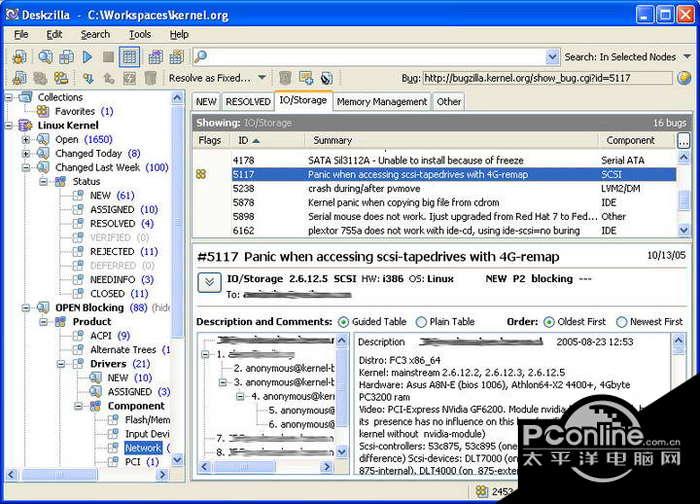Viewport: 700px width, 504px height.
Task: Collapse comment thread 3 in comments tree
Action: coord(223,383)
